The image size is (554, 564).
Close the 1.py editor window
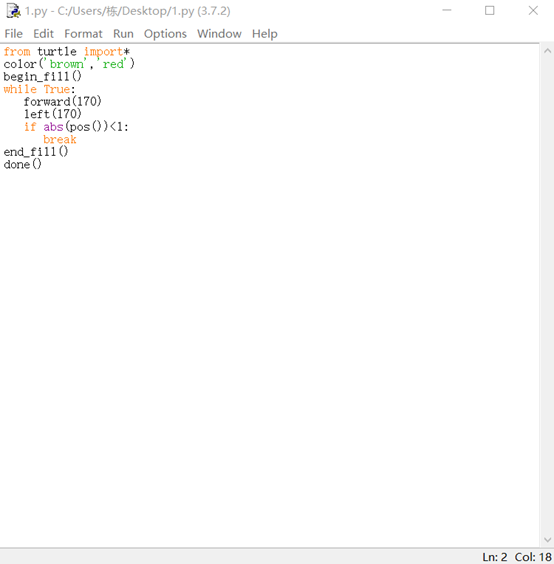(533, 10)
